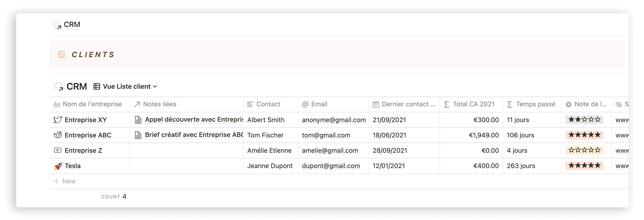The width and height of the screenshot is (644, 220).
Task: Select the Temps passé column header
Action: click(532, 104)
